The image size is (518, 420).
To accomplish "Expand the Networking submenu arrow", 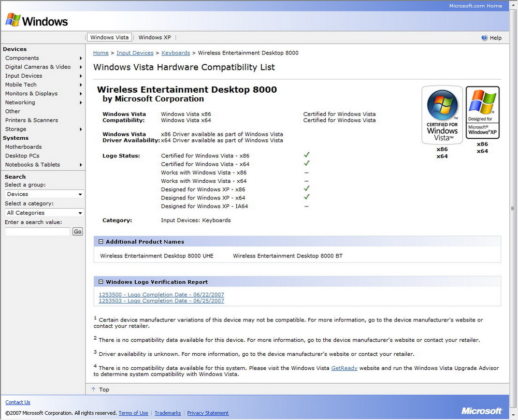I will tap(81, 103).
